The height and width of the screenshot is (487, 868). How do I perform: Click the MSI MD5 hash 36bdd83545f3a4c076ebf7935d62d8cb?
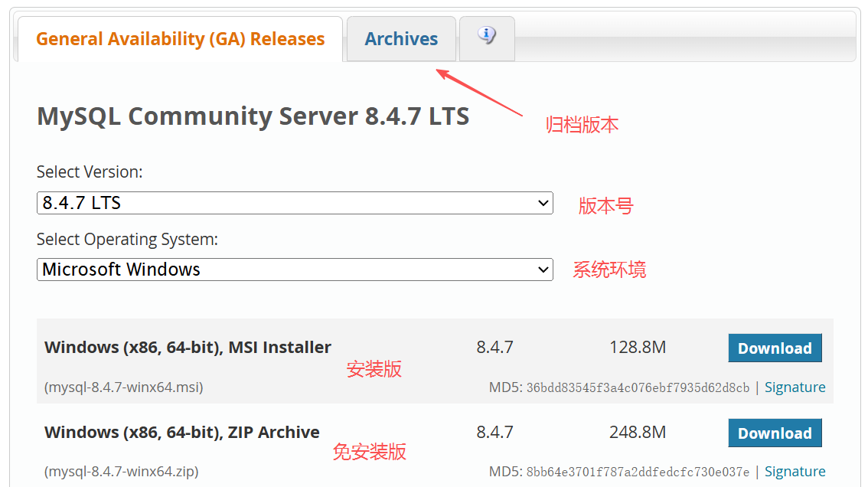pos(638,387)
